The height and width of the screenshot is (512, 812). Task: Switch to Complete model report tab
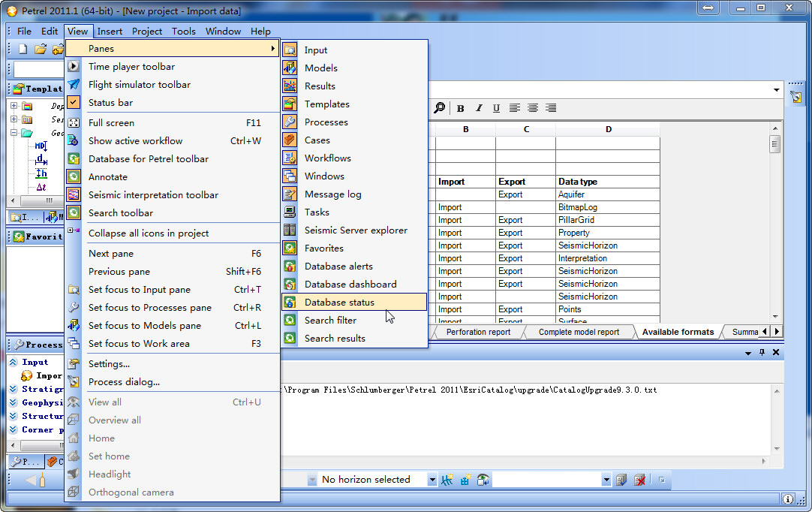pos(579,332)
